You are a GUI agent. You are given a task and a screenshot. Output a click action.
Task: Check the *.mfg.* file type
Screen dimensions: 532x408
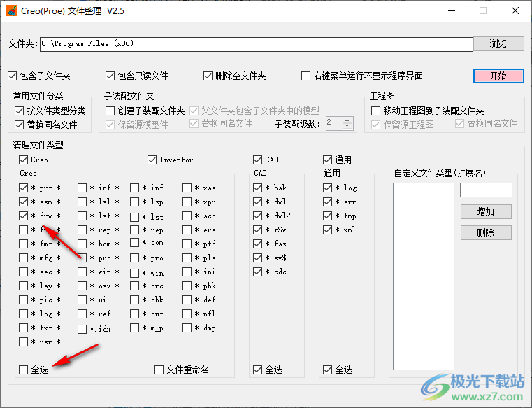(23, 258)
